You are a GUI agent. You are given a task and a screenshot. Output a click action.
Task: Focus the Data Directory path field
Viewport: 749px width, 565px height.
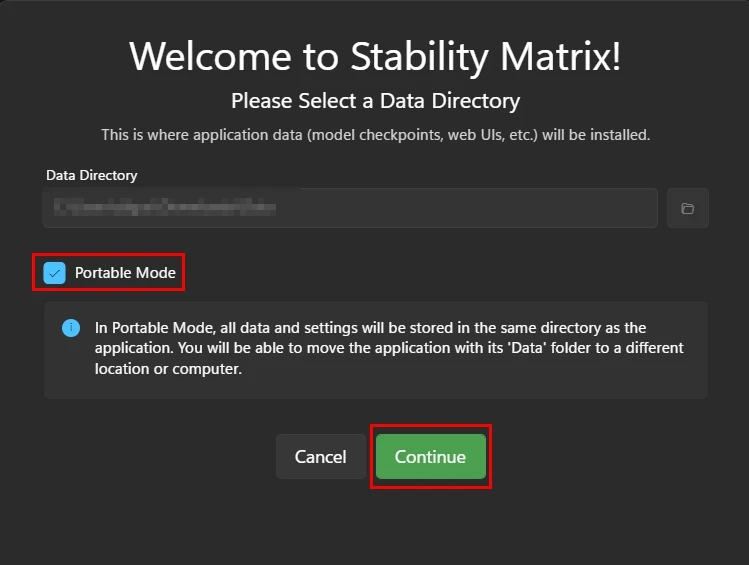coord(350,208)
